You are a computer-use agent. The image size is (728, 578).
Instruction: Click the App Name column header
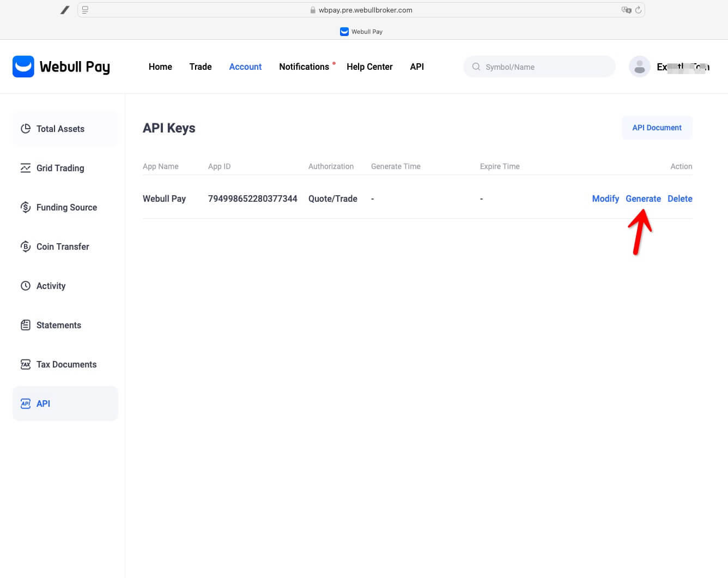point(161,166)
